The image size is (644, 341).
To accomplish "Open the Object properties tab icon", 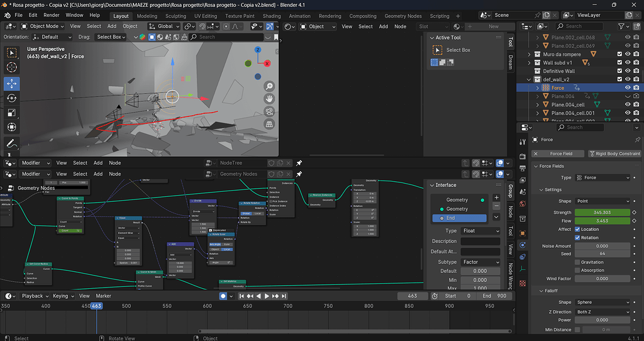I will point(523,233).
